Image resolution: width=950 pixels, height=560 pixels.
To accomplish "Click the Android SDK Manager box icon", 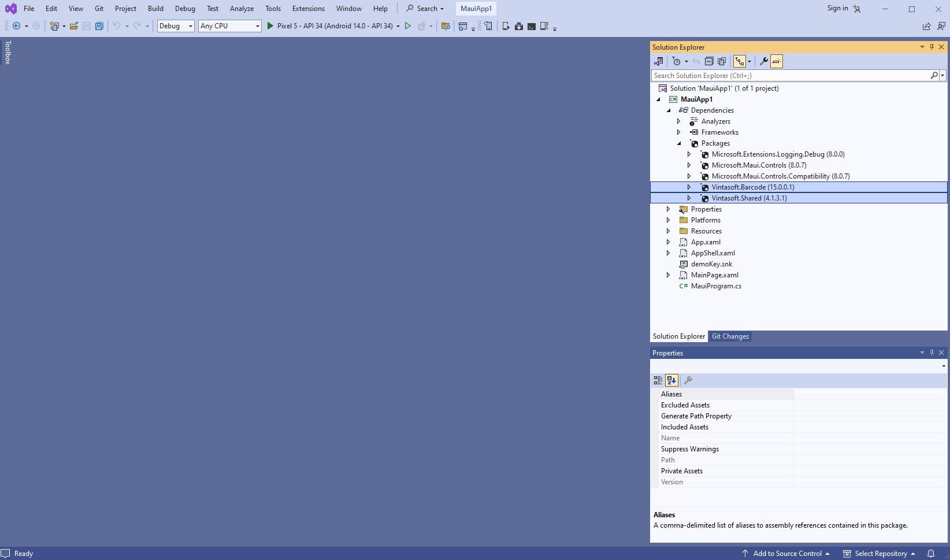I will tap(519, 26).
